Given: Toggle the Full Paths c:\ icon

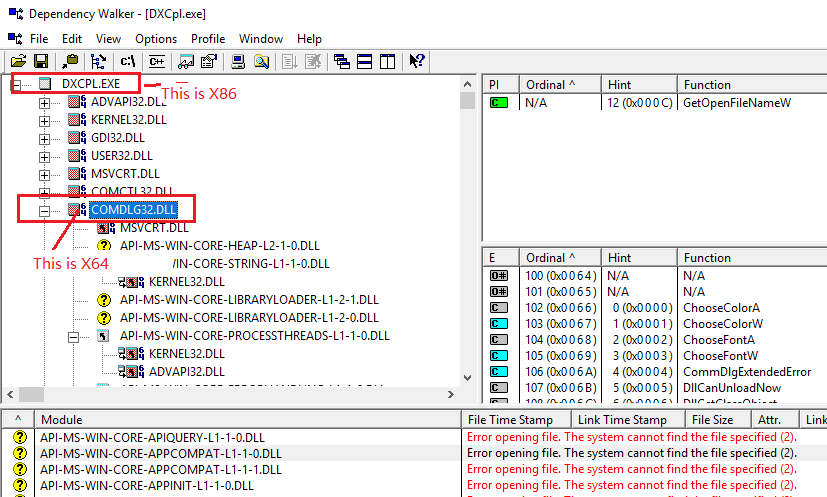Looking at the screenshot, I should (128, 62).
